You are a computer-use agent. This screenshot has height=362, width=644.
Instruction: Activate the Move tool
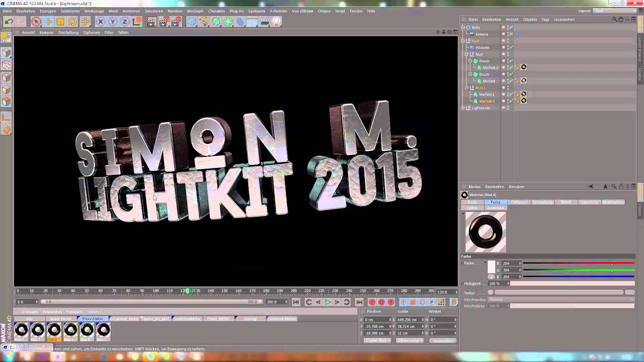click(48, 22)
